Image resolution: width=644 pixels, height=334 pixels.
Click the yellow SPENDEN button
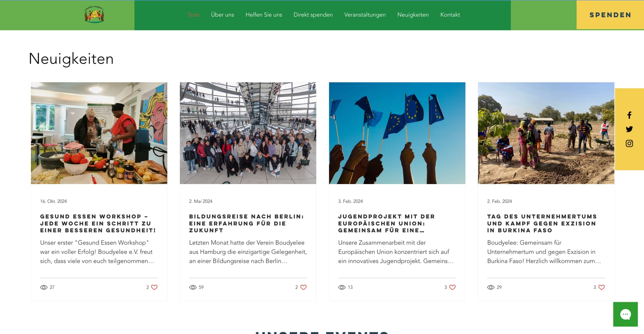610,15
